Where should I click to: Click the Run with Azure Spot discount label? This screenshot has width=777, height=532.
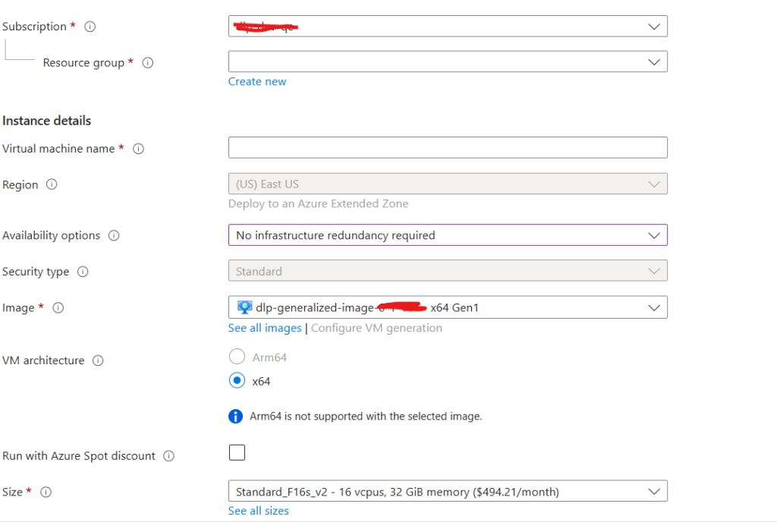coord(79,456)
